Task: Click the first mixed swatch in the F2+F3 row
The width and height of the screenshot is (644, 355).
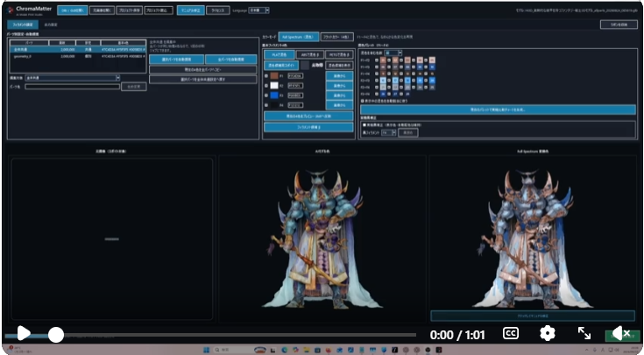Action: [x=383, y=81]
